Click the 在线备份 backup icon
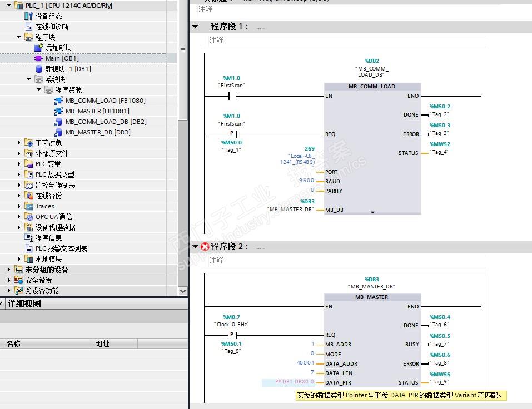This screenshot has height=409, width=532. pos(28,196)
